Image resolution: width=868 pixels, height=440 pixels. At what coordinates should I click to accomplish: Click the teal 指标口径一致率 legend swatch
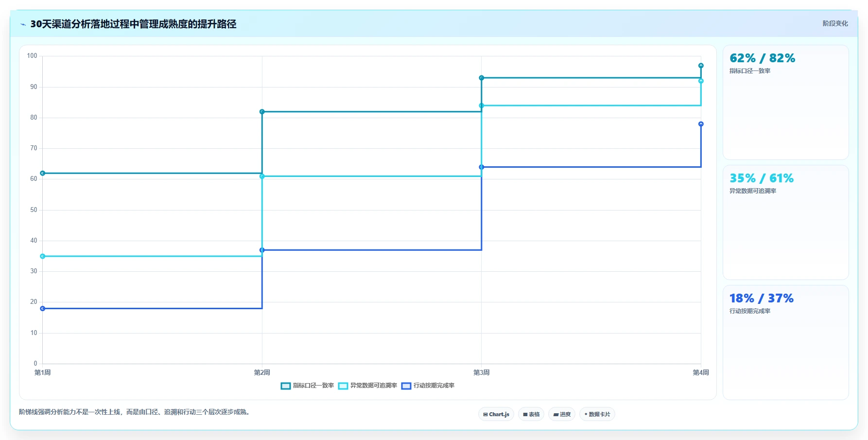pyautogui.click(x=286, y=386)
